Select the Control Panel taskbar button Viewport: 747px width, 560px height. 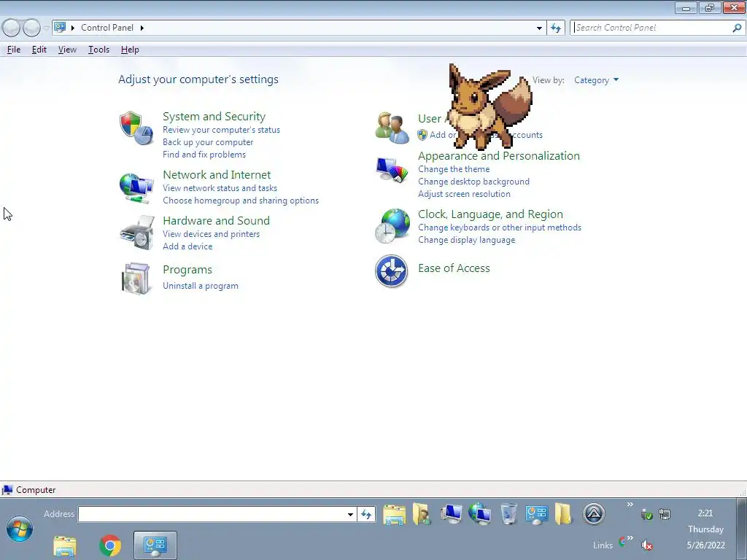coord(155,545)
